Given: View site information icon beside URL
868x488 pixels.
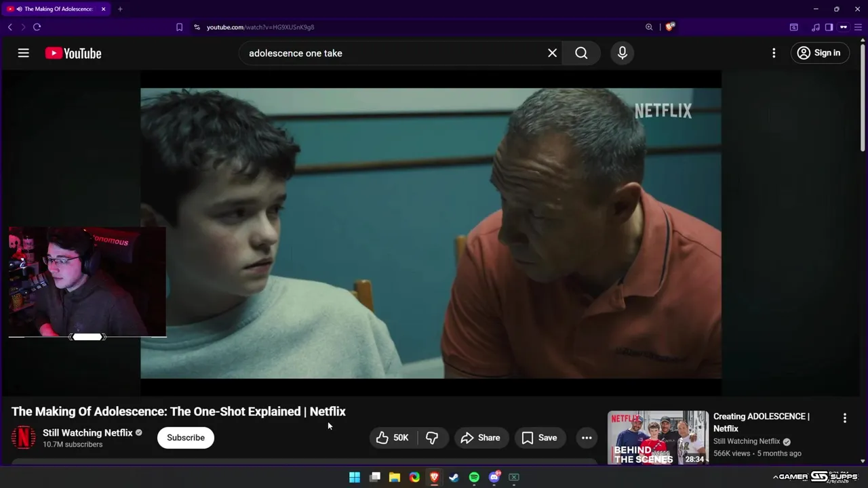Looking at the screenshot, I should tap(197, 27).
